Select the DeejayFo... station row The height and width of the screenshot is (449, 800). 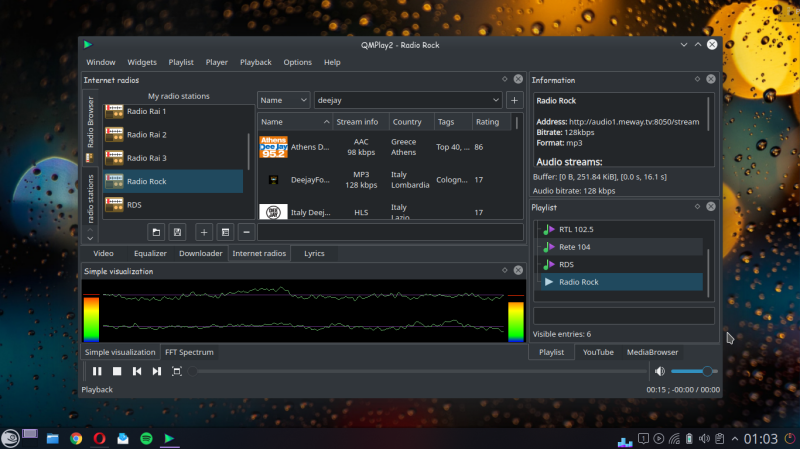pyautogui.click(x=385, y=180)
